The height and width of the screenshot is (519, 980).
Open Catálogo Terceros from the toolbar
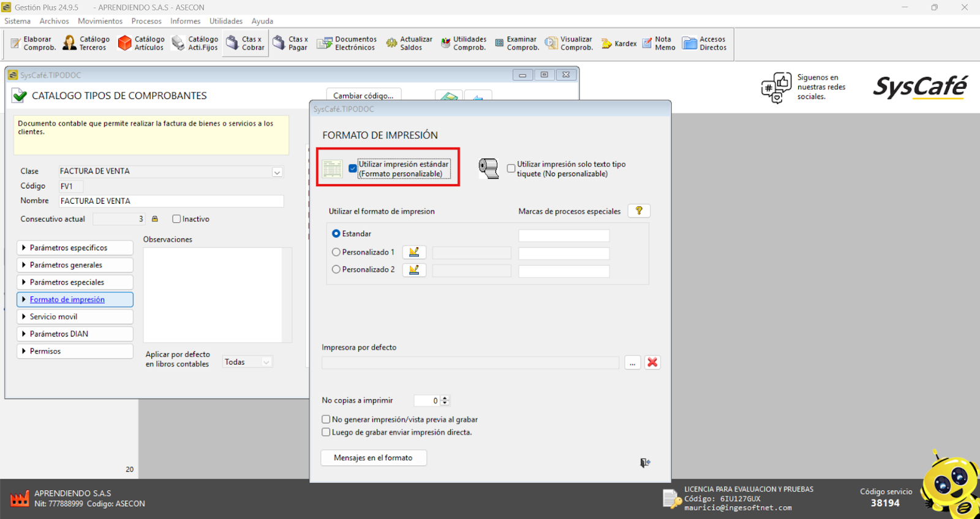tap(86, 43)
